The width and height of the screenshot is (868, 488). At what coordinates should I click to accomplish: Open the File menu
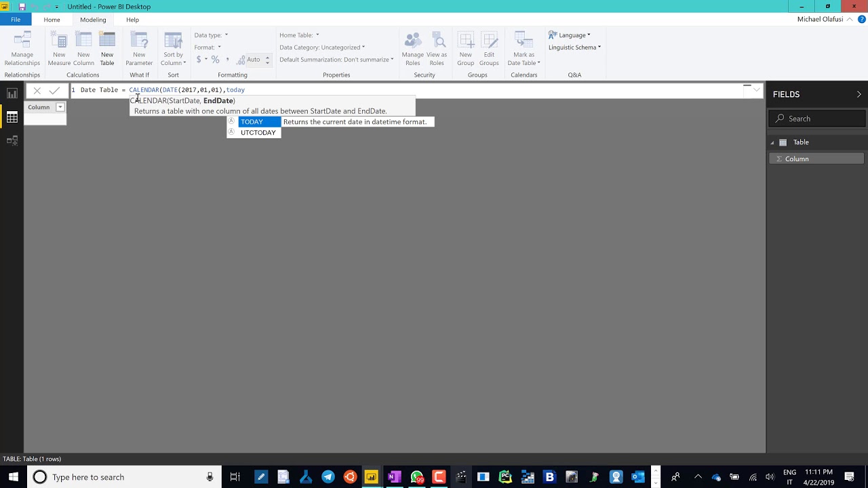pyautogui.click(x=16, y=20)
